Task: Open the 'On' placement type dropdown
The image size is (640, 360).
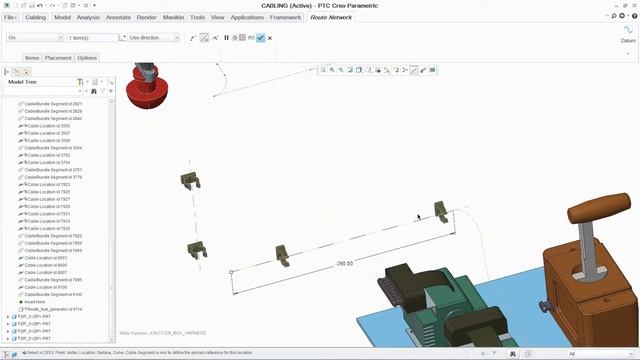Action: 60,38
